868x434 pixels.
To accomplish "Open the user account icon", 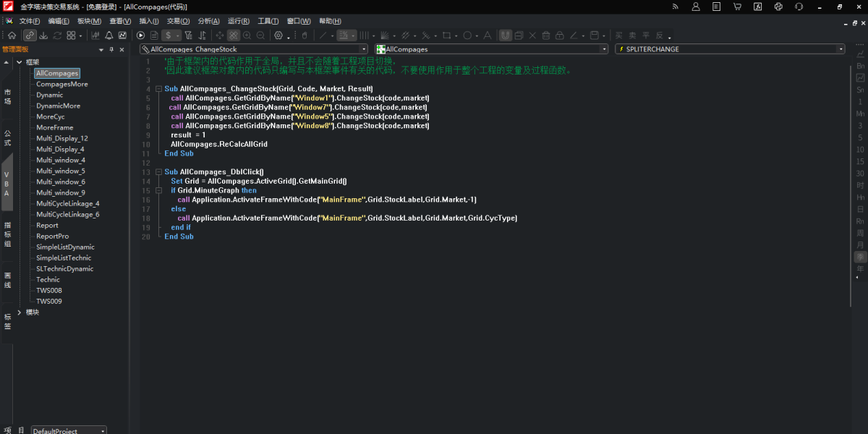I will point(696,7).
